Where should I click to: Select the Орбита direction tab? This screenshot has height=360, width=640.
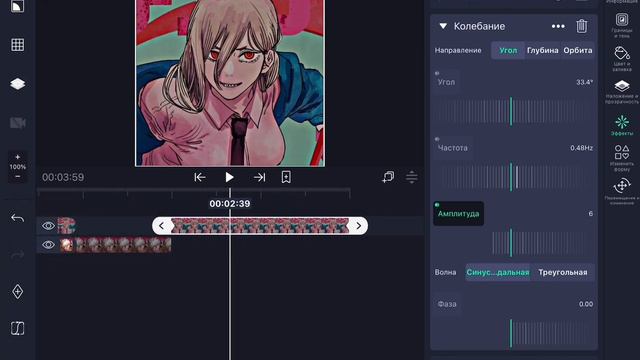tap(578, 50)
